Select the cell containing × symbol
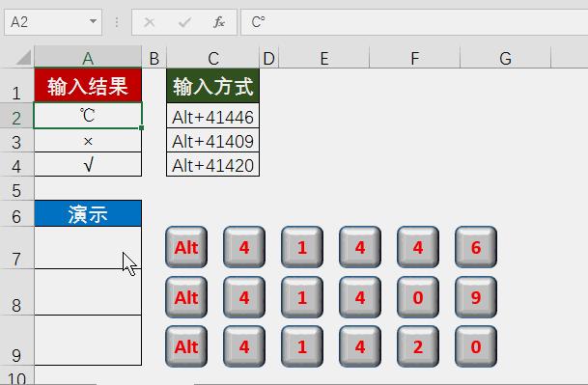The image size is (588, 385). 88,141
